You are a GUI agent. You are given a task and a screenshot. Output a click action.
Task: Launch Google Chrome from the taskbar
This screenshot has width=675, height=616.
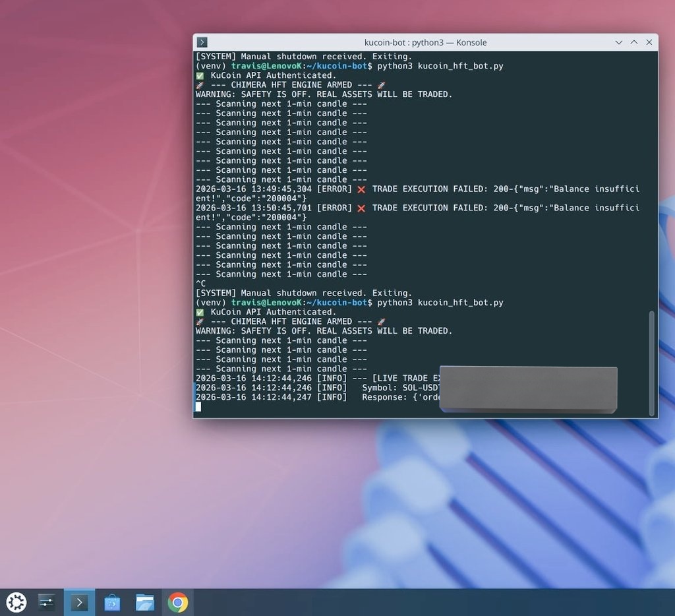[x=177, y=601]
